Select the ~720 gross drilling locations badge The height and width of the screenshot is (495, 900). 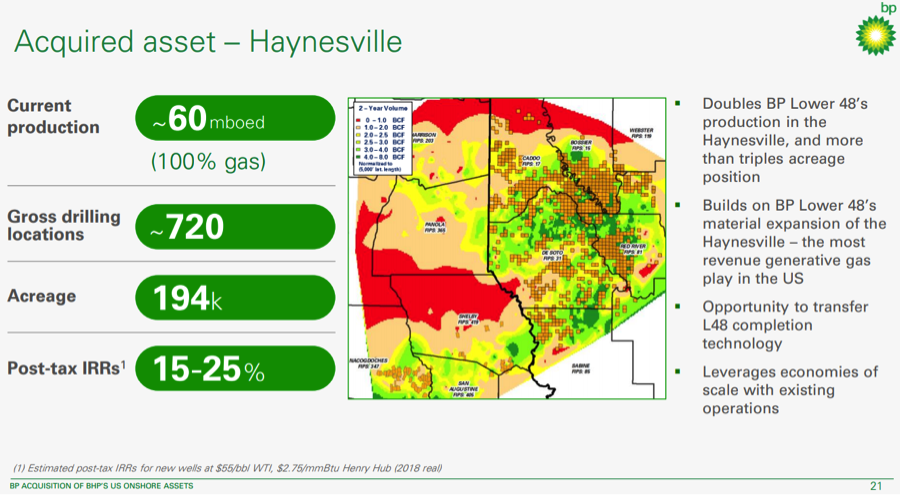(x=234, y=228)
